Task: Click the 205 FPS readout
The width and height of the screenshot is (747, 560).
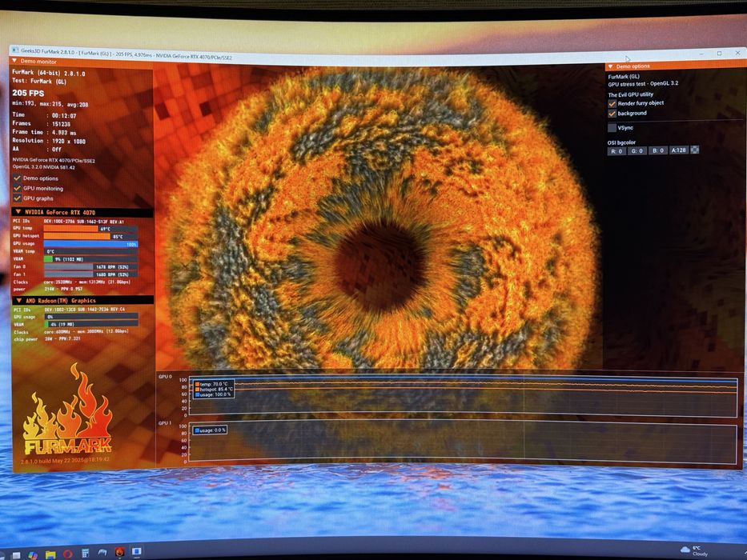Action: 28,93
